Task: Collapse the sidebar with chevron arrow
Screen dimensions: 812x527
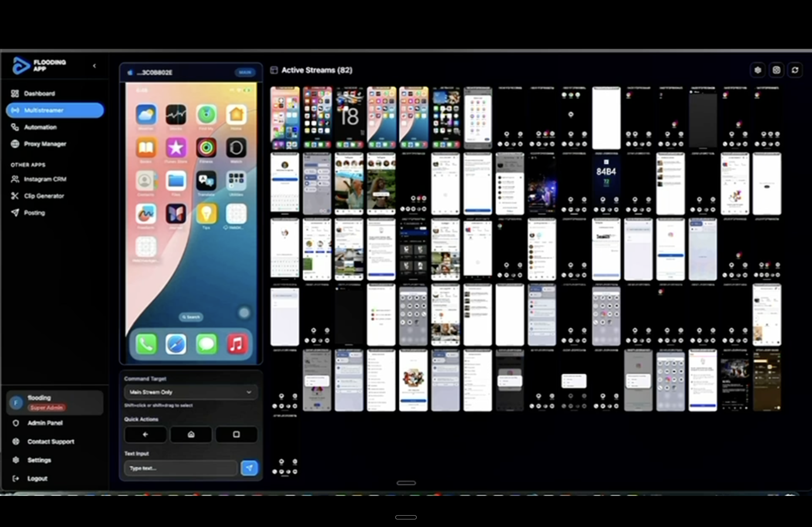Action: click(95, 66)
